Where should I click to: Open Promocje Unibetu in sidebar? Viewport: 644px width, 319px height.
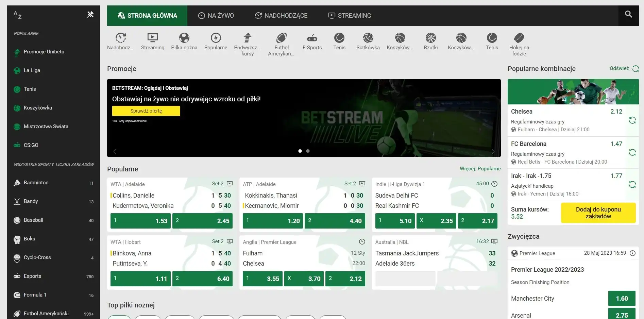coord(53,52)
